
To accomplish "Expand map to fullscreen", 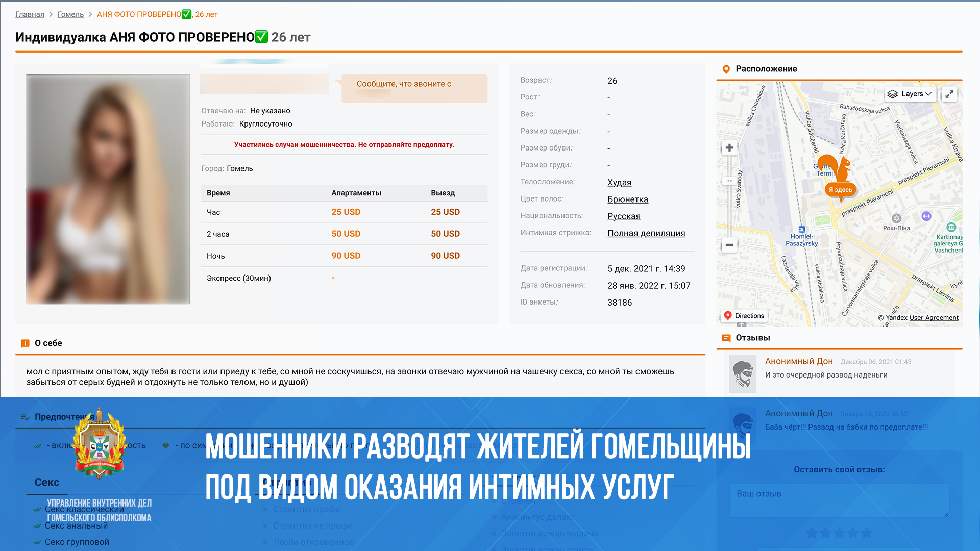I will point(949,94).
